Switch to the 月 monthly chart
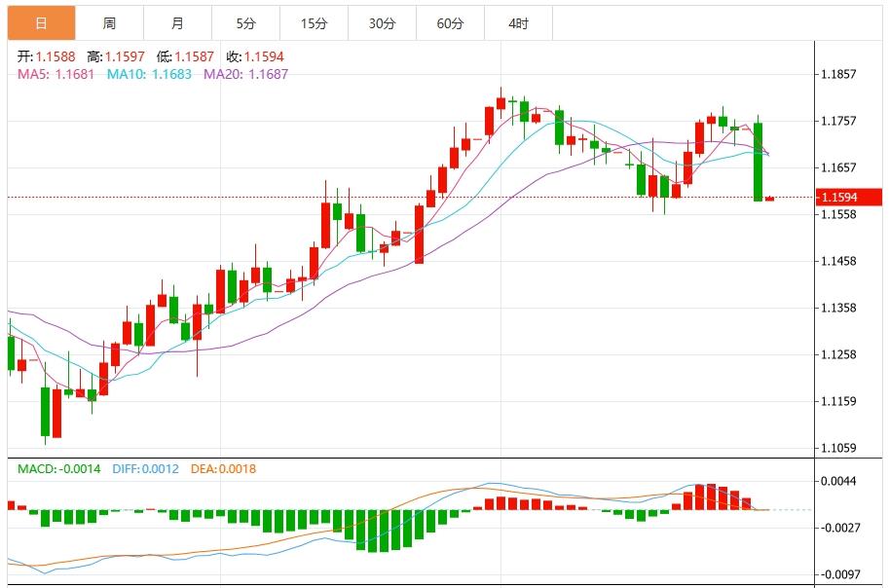The image size is (889, 588). coord(173,19)
